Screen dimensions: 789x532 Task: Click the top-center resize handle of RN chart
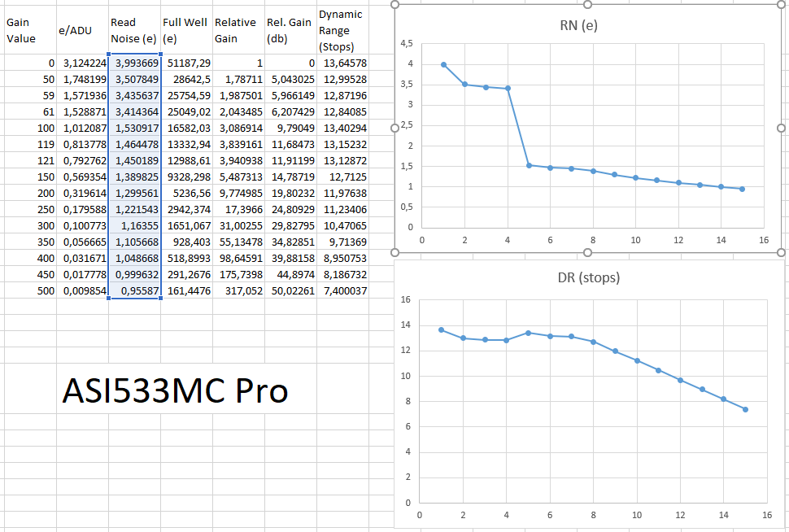(587, 5)
